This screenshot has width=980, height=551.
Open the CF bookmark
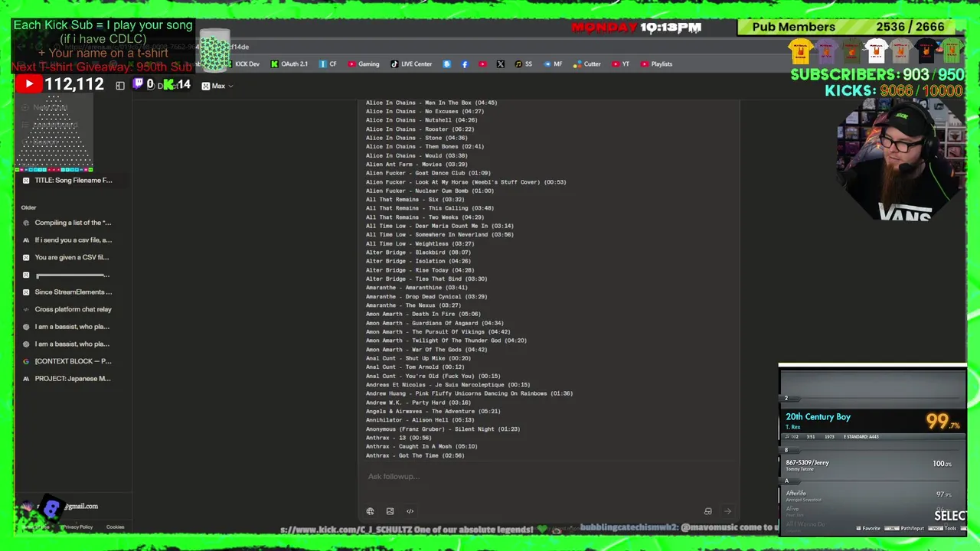click(x=328, y=64)
